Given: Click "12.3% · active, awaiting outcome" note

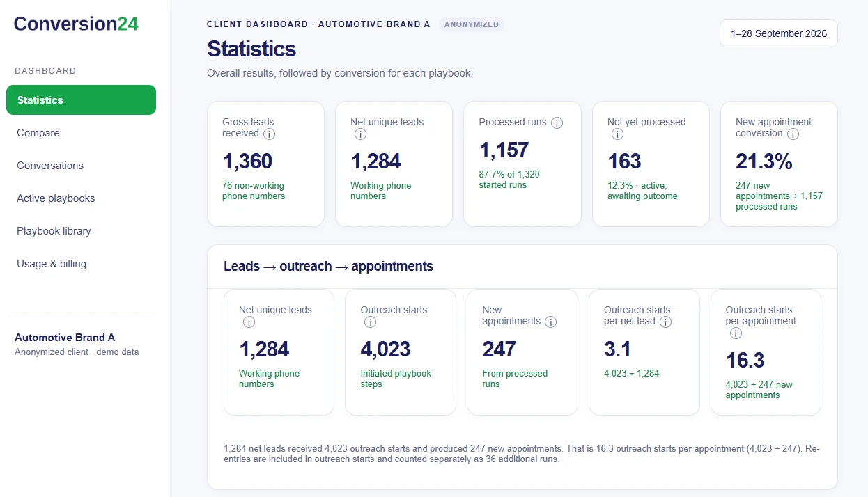Looking at the screenshot, I should click(642, 191).
